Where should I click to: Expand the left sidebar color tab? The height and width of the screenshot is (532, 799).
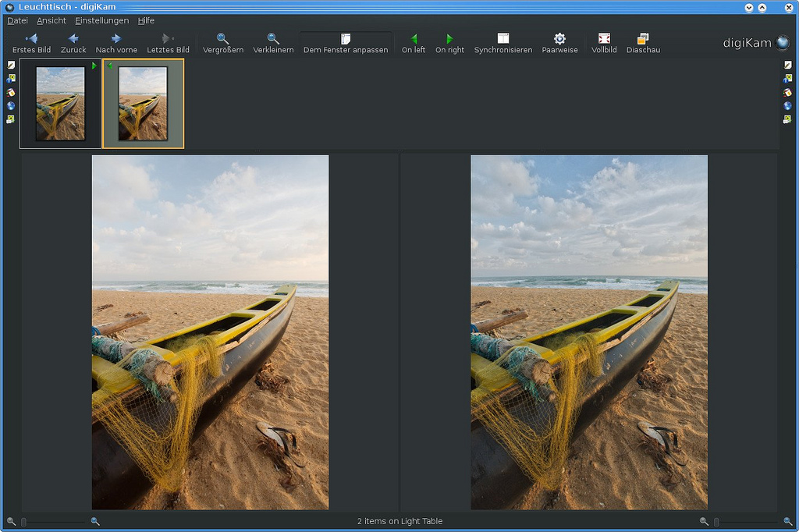tap(11, 92)
